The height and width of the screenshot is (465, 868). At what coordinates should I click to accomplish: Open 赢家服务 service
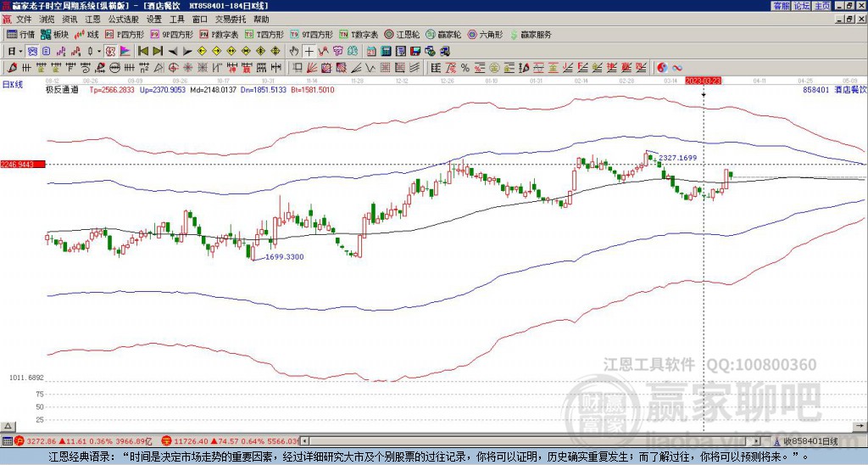point(531,34)
